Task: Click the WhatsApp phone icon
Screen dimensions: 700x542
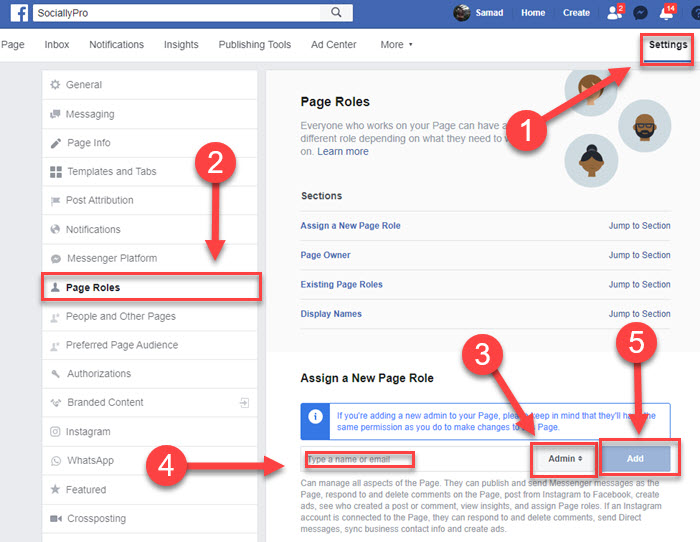Action: pos(56,461)
